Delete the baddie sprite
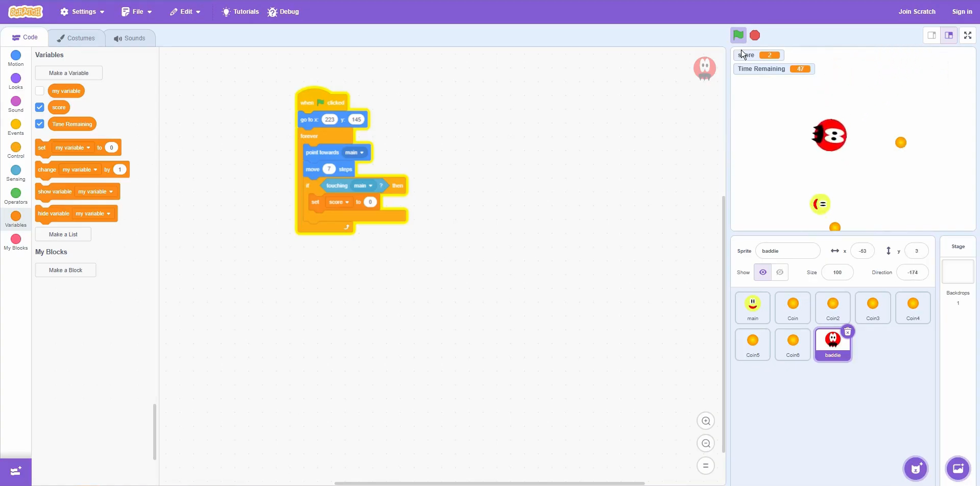The image size is (980, 486). point(848,332)
